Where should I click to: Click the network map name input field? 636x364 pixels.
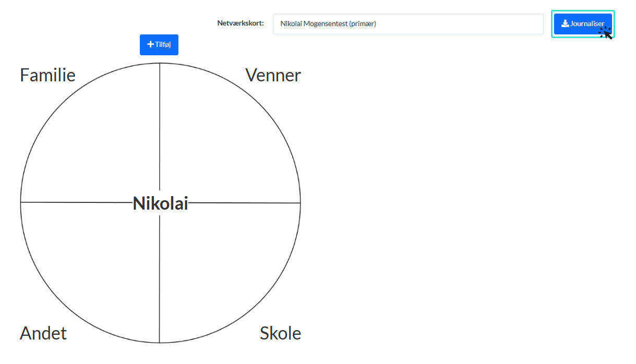pyautogui.click(x=408, y=23)
